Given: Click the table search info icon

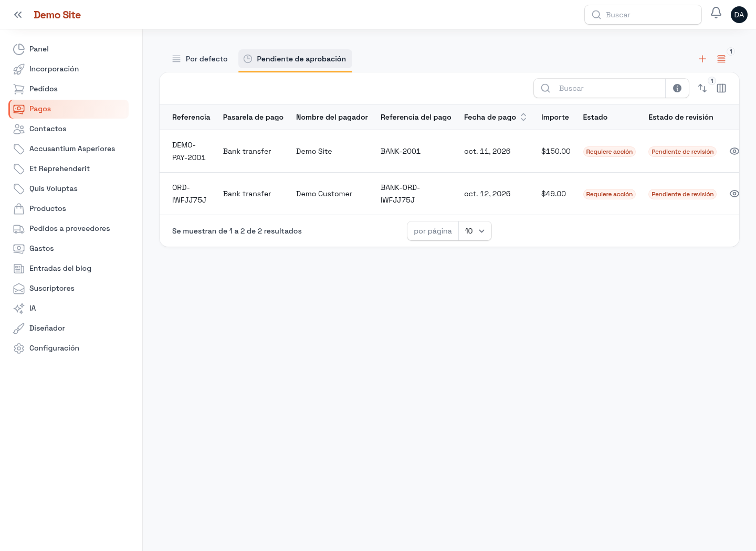Looking at the screenshot, I should (x=677, y=88).
